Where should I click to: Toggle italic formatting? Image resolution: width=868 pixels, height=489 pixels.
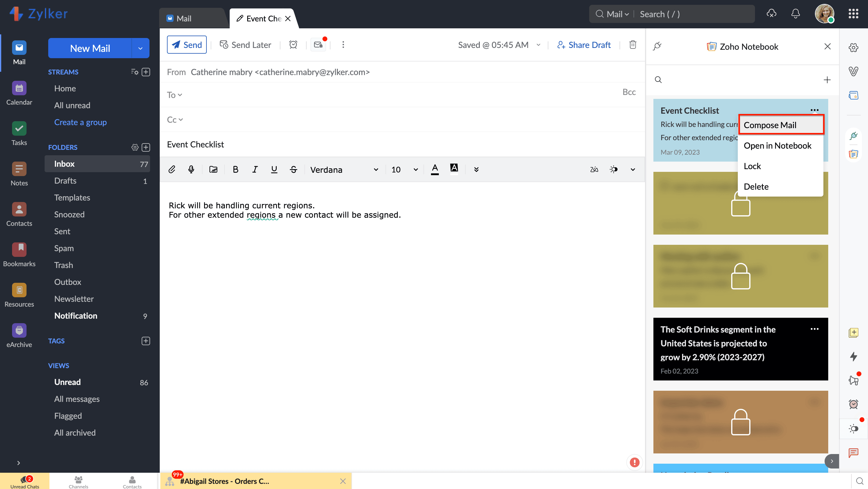tap(255, 169)
